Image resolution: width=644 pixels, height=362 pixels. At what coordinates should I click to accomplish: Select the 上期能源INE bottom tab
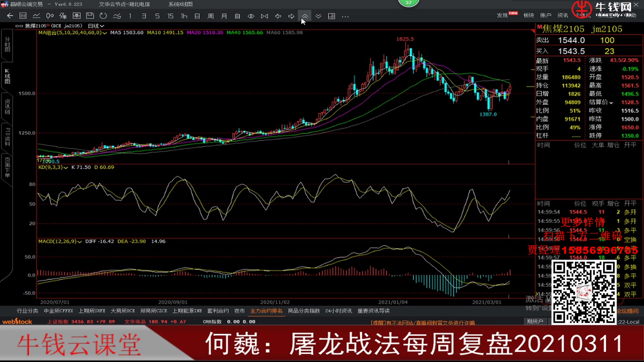[x=187, y=311]
